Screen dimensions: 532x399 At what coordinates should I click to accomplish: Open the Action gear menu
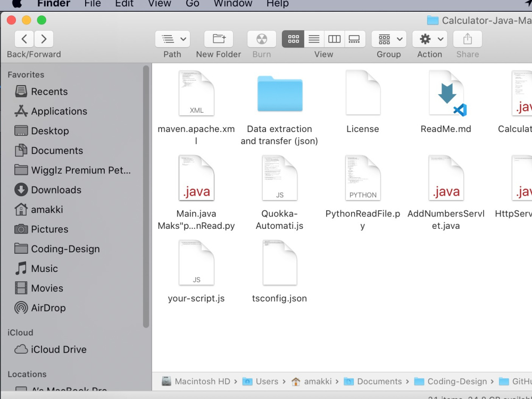pos(429,39)
